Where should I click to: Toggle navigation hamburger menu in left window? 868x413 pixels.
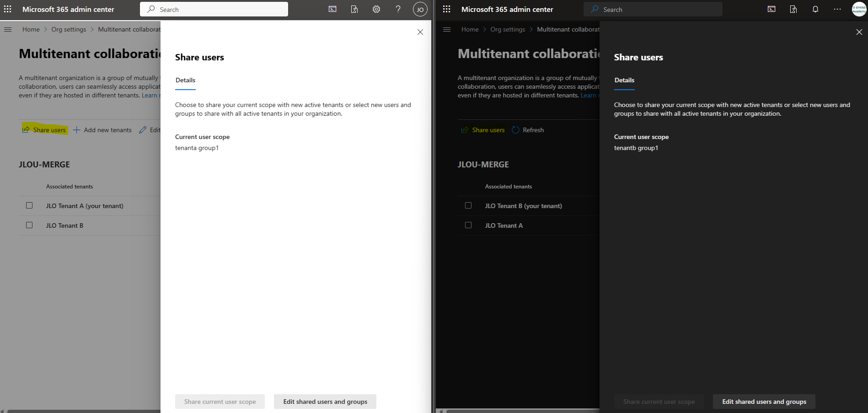pos(8,29)
